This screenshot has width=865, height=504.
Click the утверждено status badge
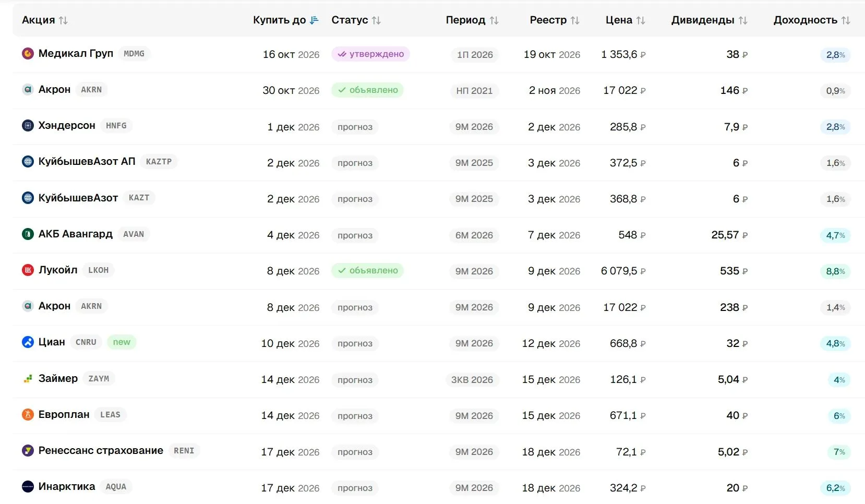pyautogui.click(x=370, y=54)
